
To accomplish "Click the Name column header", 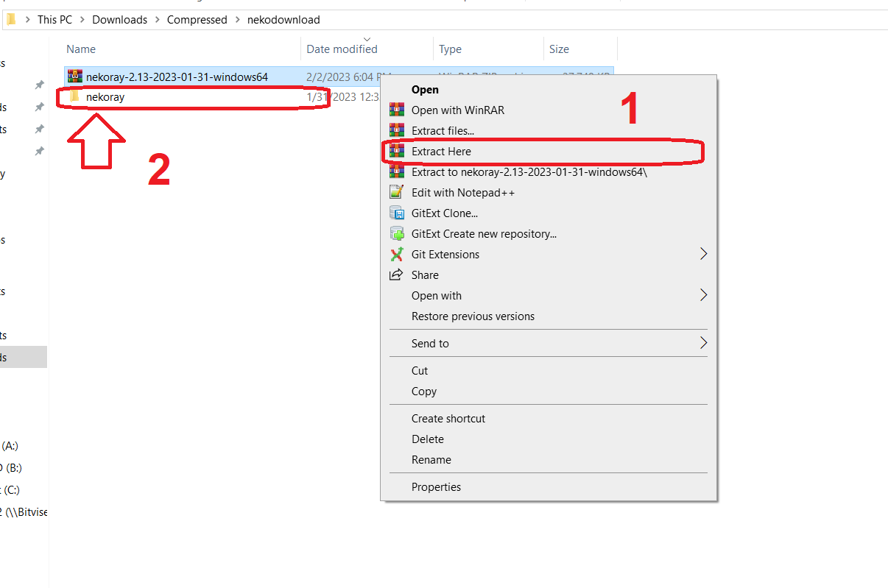I will pyautogui.click(x=81, y=49).
